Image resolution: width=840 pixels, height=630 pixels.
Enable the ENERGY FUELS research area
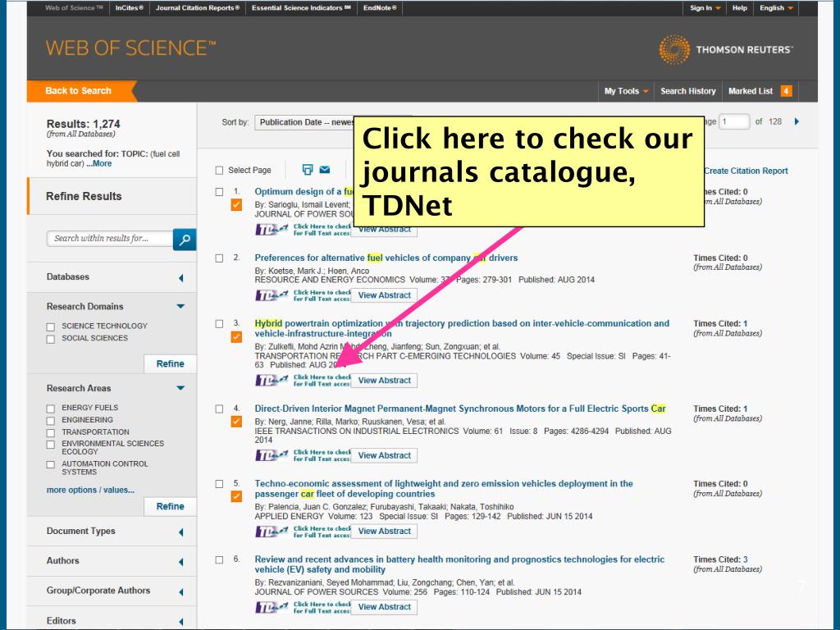tap(51, 409)
